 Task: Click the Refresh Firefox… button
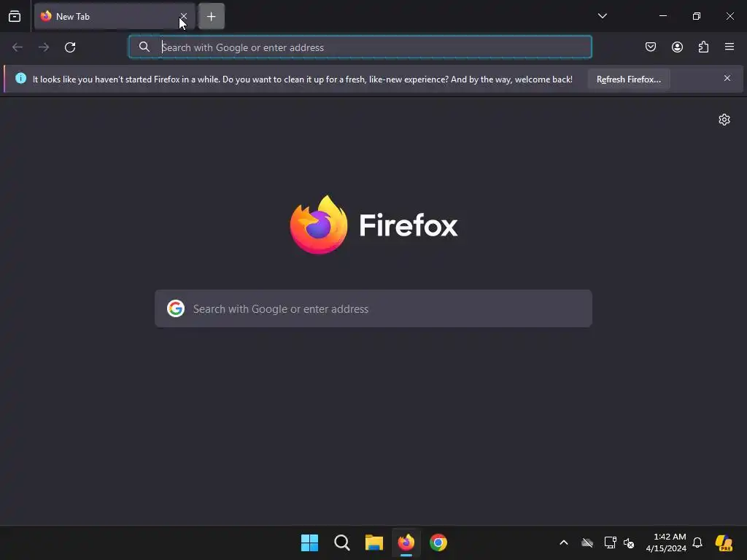pyautogui.click(x=628, y=79)
